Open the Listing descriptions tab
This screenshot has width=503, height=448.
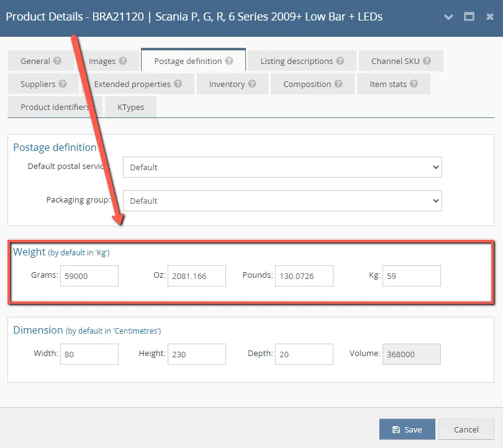click(x=302, y=61)
